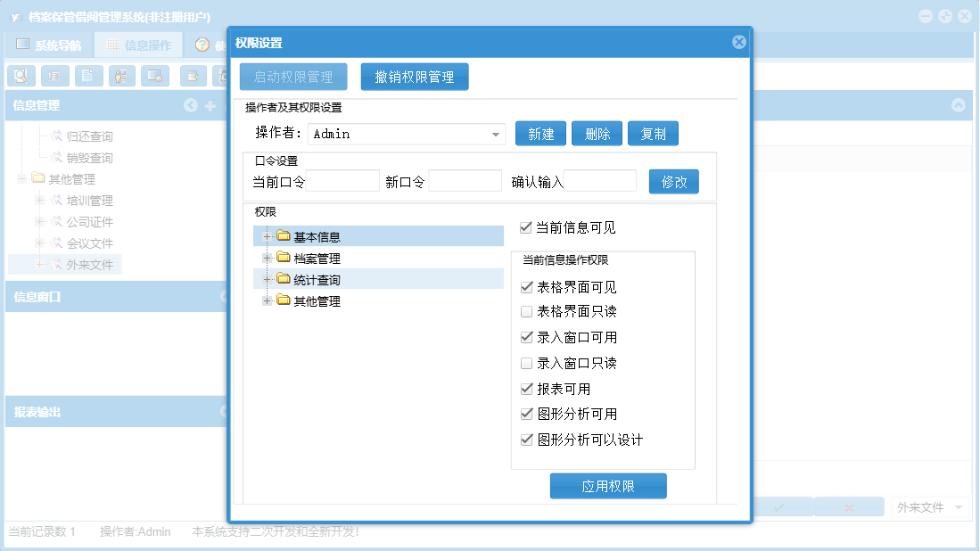The width and height of the screenshot is (980, 551).
Task: Click the user with computer toolbar icon
Action: pos(122,76)
